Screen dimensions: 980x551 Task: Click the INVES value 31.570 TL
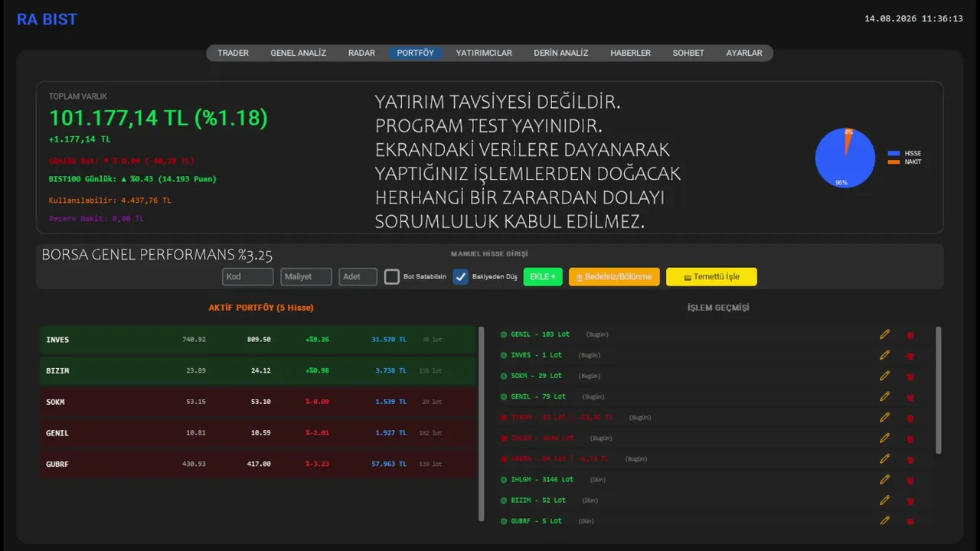[x=389, y=339]
